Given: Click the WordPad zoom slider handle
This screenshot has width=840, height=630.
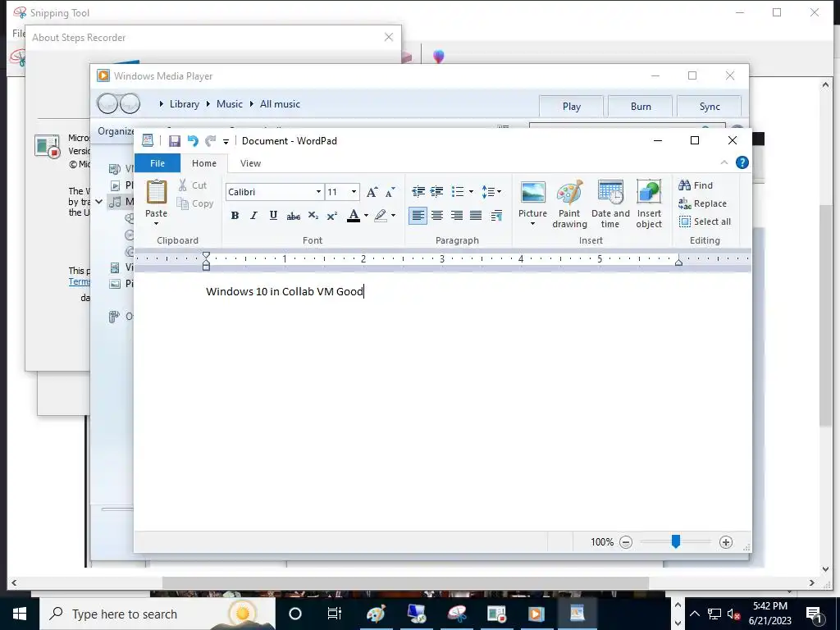Looking at the screenshot, I should 676,541.
